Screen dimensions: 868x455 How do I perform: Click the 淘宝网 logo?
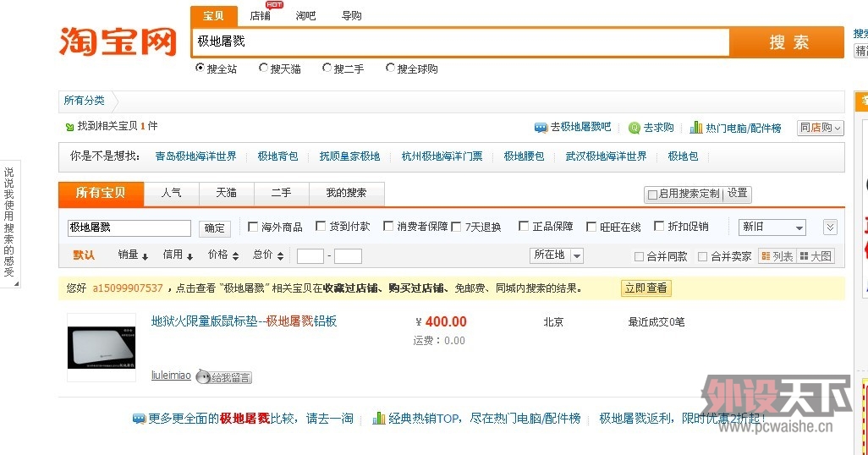[x=118, y=41]
